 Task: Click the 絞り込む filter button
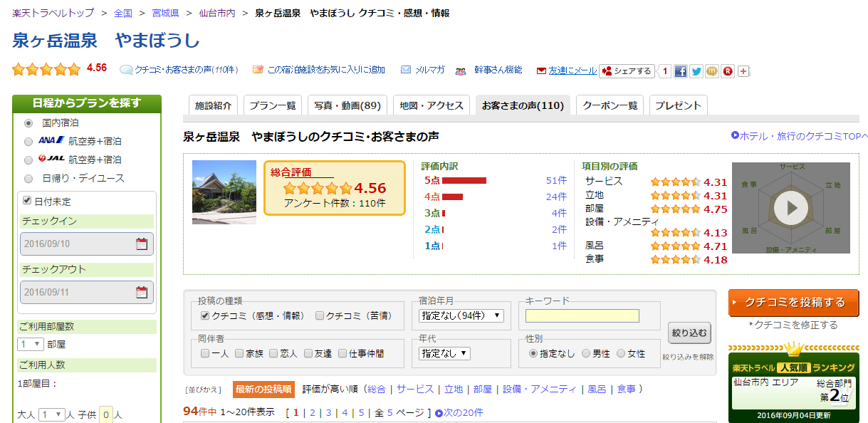[689, 333]
